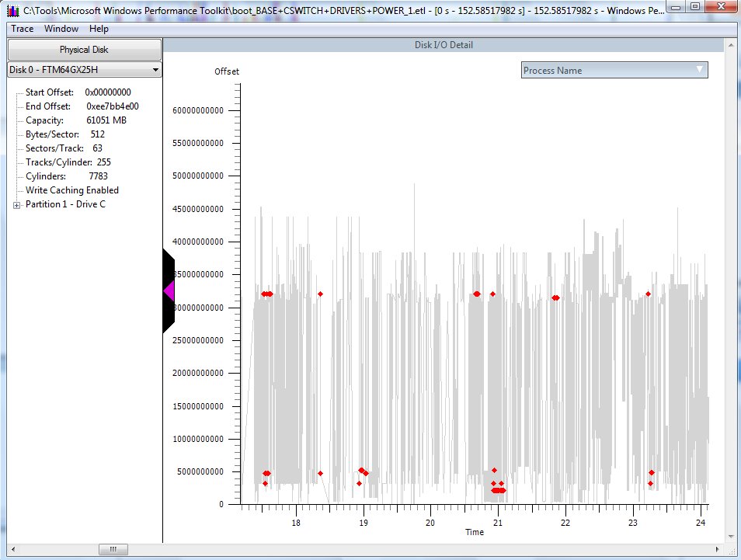Select the Write Caching Enabled row

coord(72,190)
